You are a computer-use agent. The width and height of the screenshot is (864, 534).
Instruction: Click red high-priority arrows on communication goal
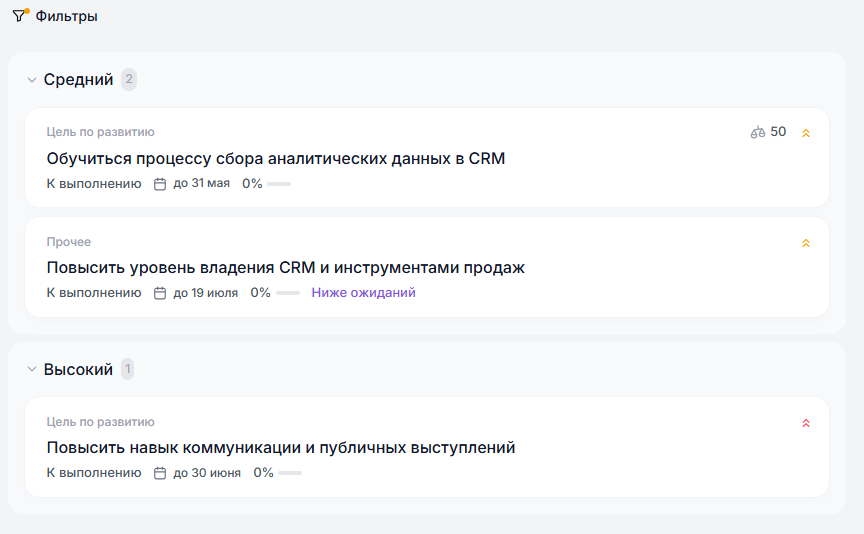coord(806,423)
